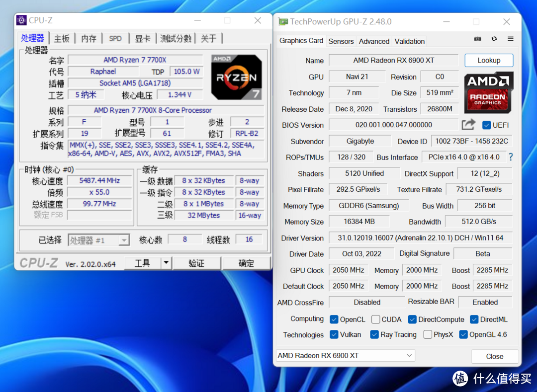Click the 16384 MB memory size value
Screen dimensions: 537x392
(359, 221)
